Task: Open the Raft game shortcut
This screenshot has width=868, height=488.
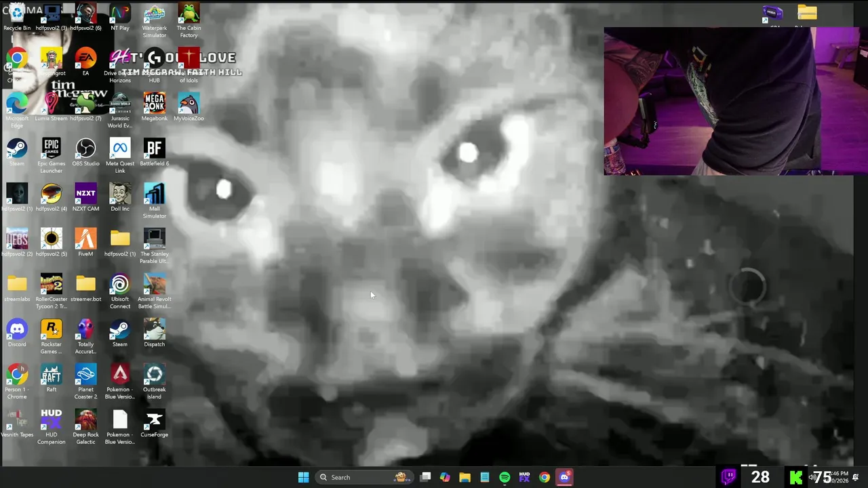Action: tap(52, 378)
